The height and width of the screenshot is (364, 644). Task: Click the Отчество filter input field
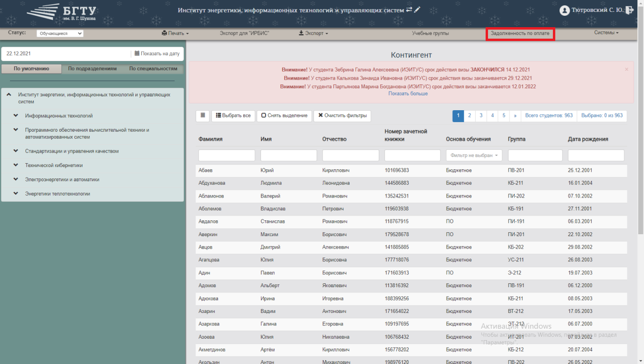[351, 156]
